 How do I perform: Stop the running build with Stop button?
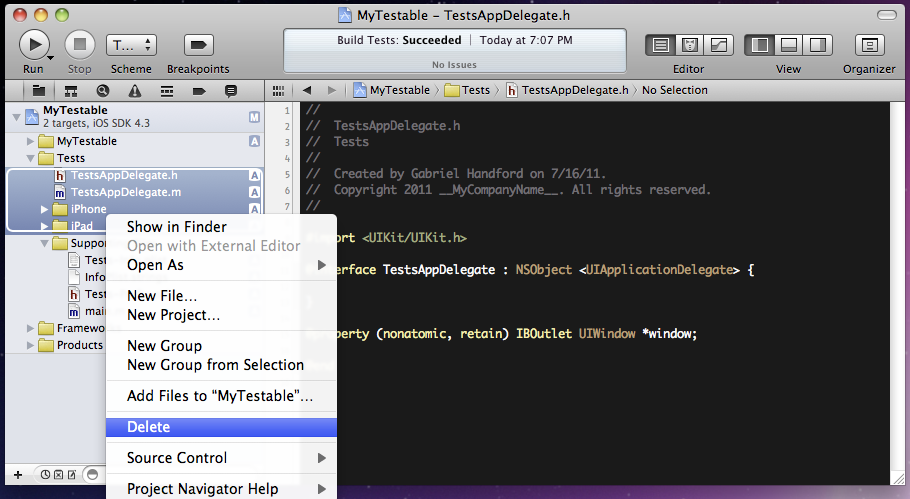click(80, 45)
